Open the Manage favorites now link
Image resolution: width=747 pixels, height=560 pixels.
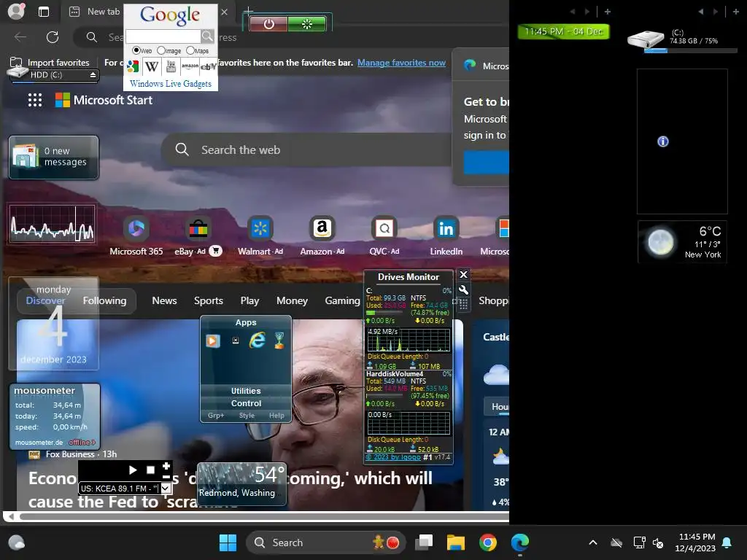pyautogui.click(x=402, y=63)
